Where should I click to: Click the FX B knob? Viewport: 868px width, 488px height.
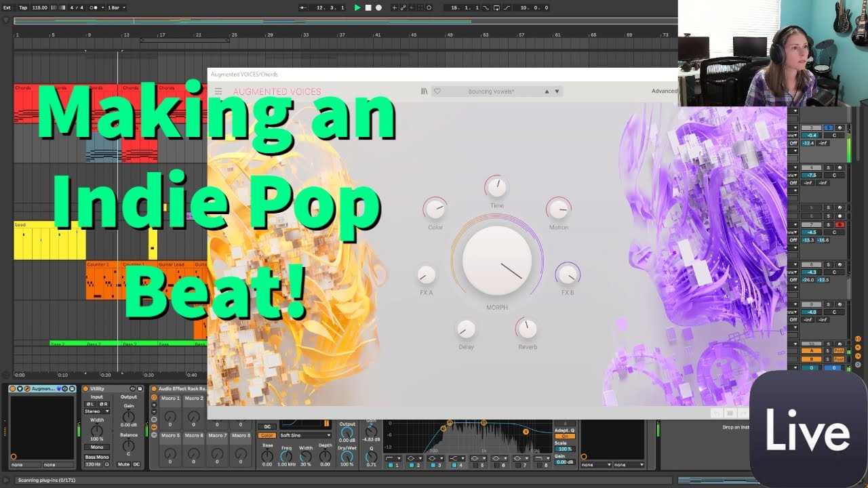pyautogui.click(x=567, y=274)
